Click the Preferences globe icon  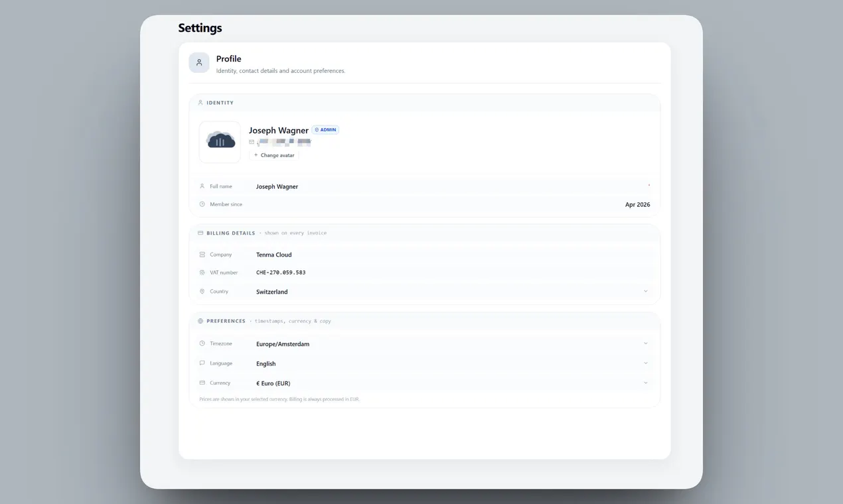click(200, 321)
